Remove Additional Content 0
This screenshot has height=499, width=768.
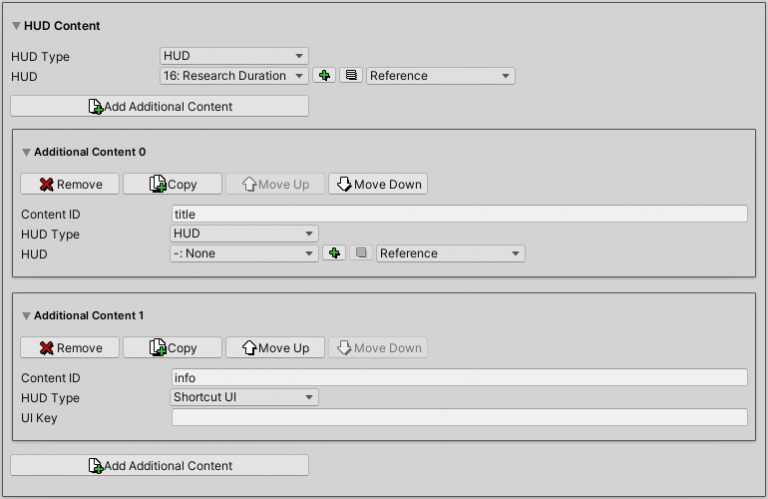tap(70, 184)
